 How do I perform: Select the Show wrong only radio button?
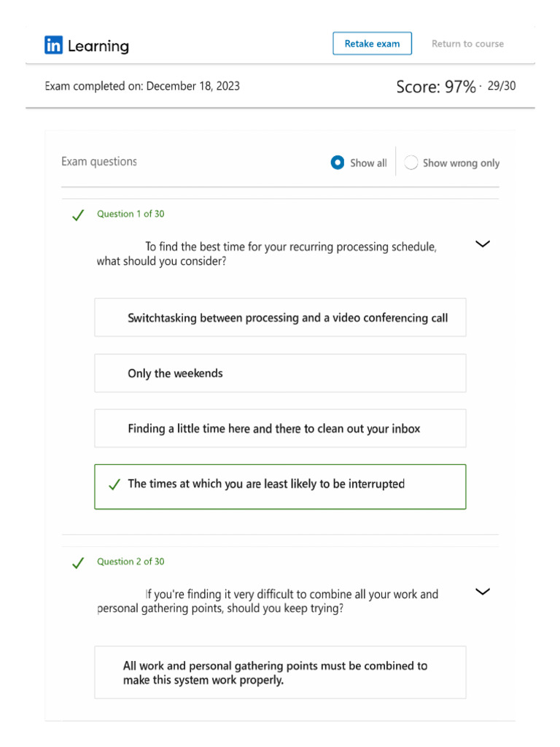(411, 163)
